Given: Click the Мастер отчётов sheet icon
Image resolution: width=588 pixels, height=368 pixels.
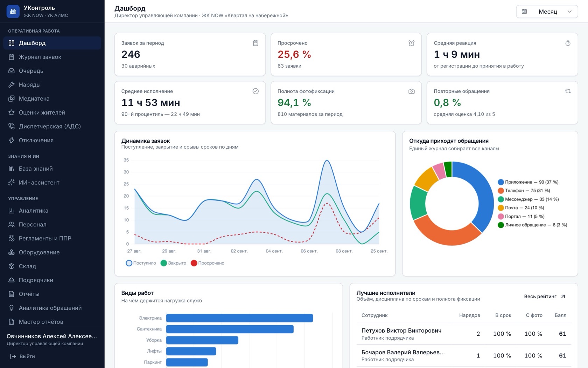Looking at the screenshot, I should (x=12, y=322).
